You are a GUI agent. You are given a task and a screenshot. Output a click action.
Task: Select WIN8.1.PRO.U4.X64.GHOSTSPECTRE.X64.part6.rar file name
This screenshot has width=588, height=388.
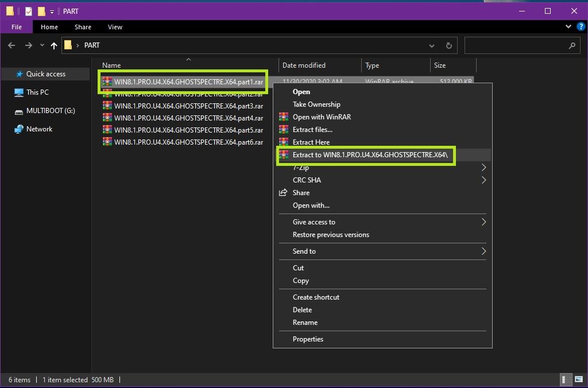[188, 142]
